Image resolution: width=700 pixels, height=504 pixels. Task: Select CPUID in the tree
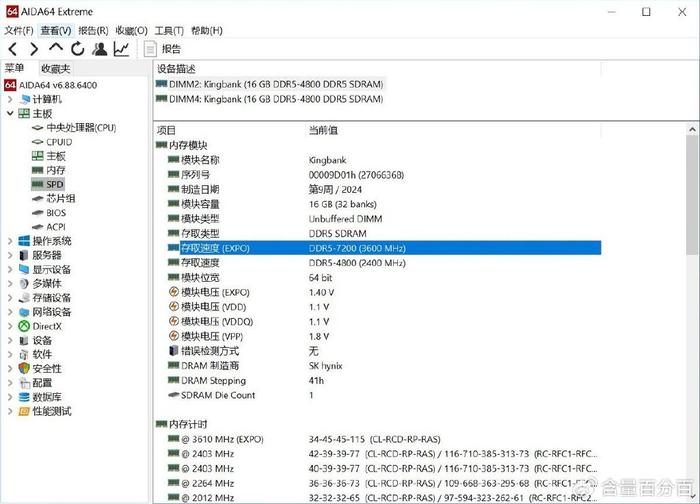tap(52, 142)
